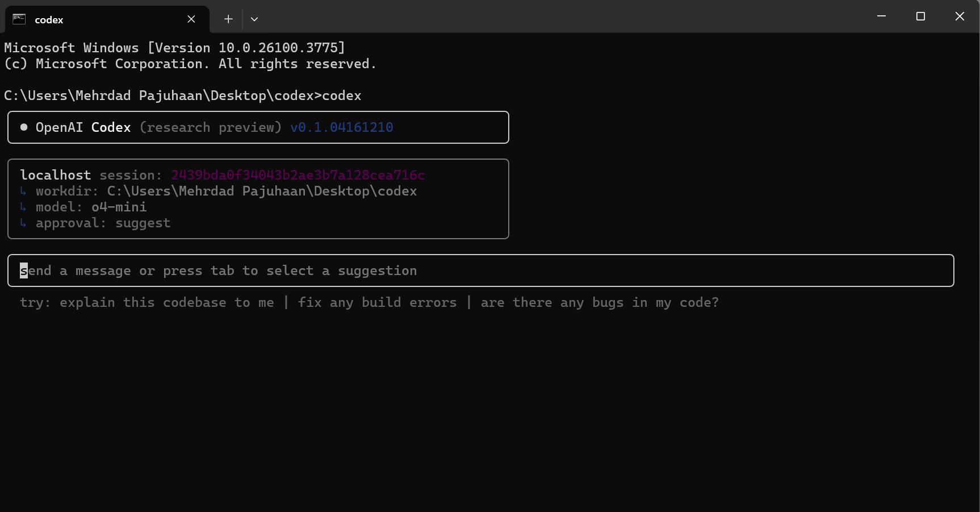Image resolution: width=980 pixels, height=512 pixels.
Task: Click the localhost session label
Action: [x=91, y=175]
